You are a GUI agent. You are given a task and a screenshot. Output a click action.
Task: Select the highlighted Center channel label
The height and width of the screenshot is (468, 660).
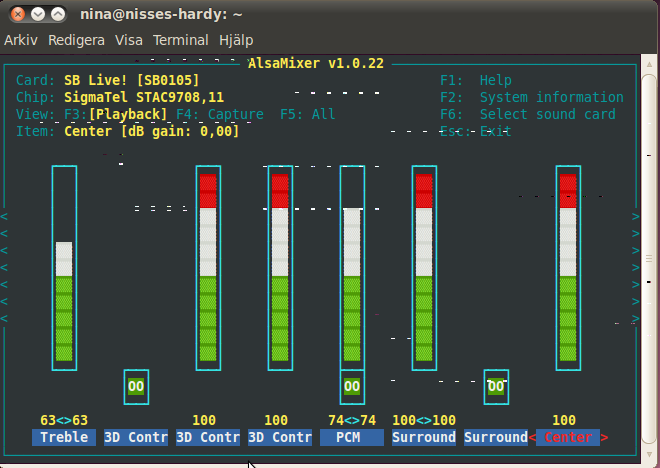point(568,437)
